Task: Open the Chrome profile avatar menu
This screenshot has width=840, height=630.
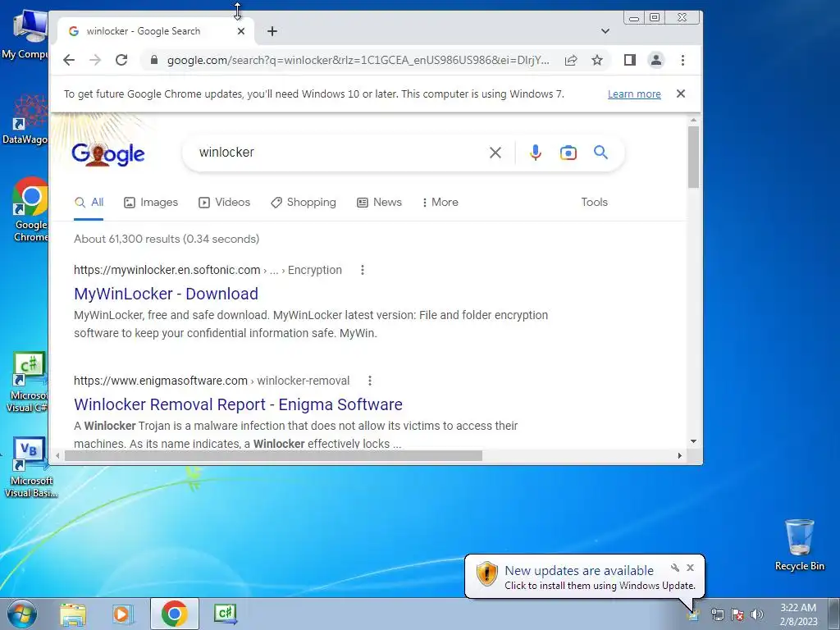Action: click(x=655, y=60)
